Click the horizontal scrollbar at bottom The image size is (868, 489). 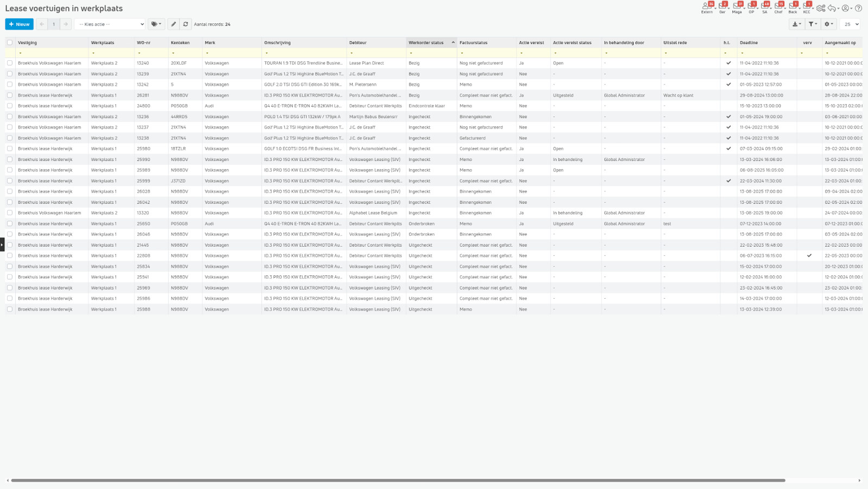pyautogui.click(x=398, y=480)
